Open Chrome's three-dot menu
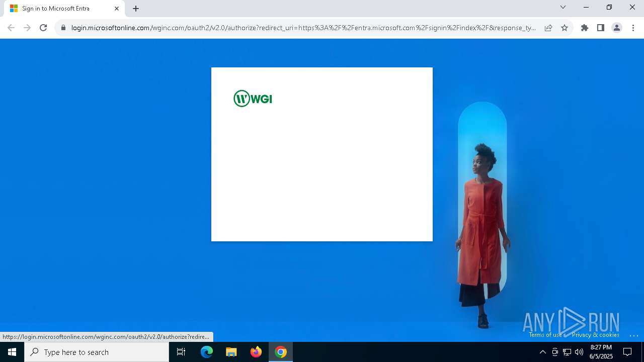The image size is (644, 362). 633,28
